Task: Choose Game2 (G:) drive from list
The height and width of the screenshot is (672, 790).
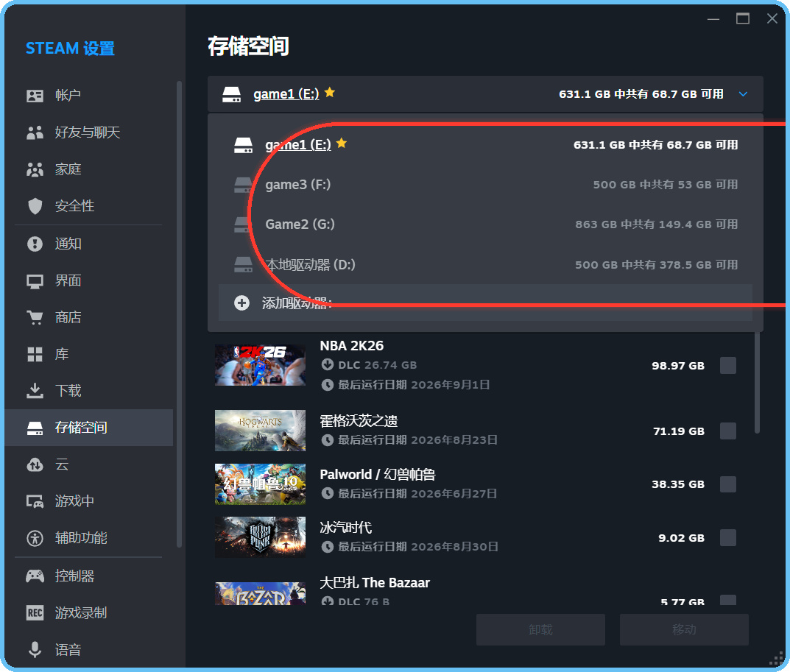Action: (x=486, y=224)
